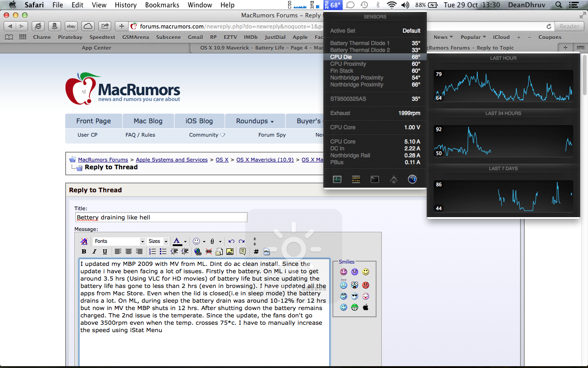Click the Insert Email Link icon

pyautogui.click(x=219, y=252)
